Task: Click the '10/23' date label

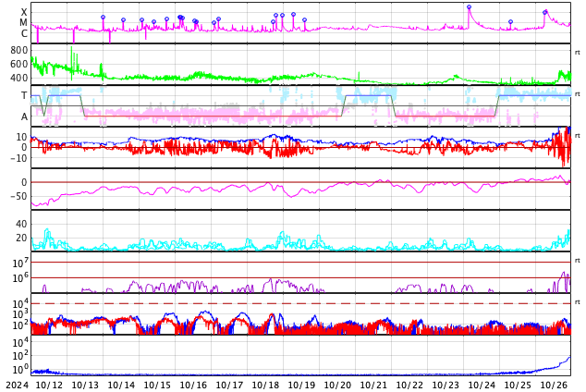Action: click(x=446, y=385)
